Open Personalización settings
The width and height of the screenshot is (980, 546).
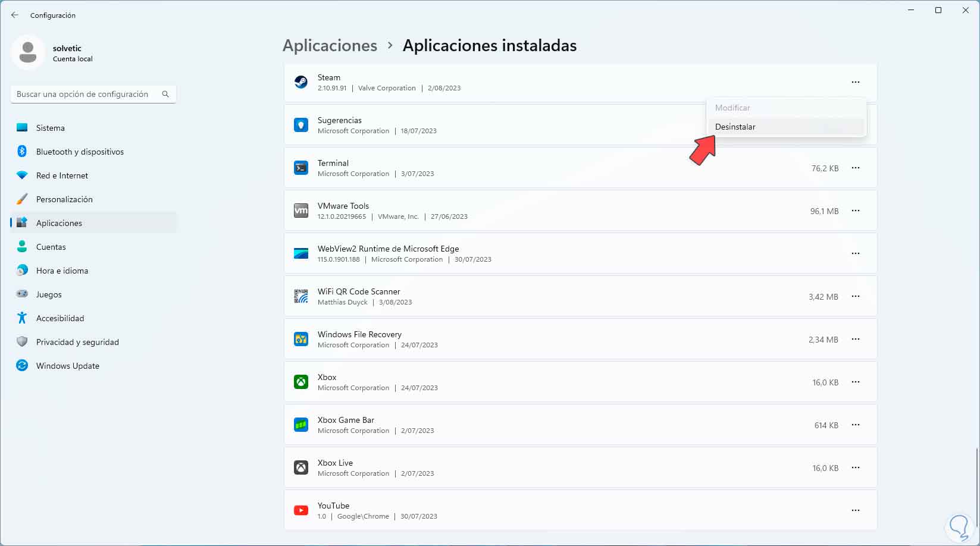point(94,199)
